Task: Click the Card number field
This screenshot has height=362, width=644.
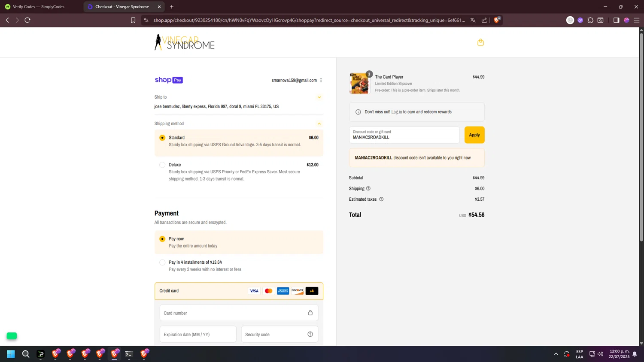Action: pos(239,313)
